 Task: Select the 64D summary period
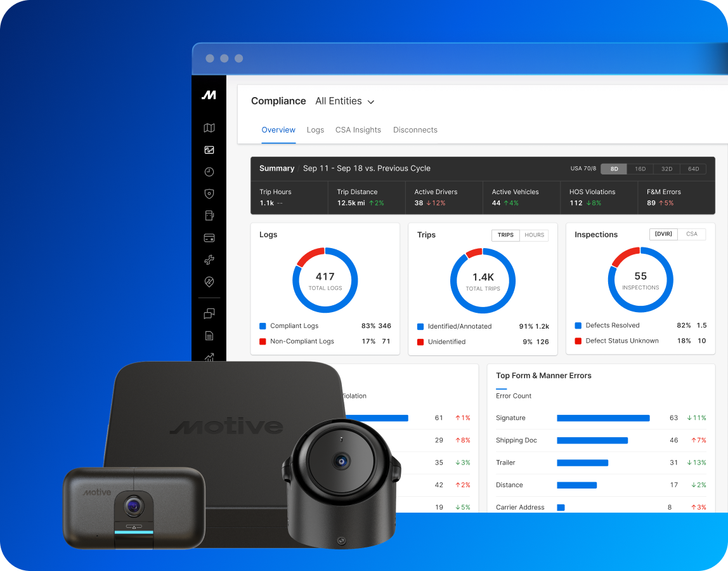click(693, 169)
